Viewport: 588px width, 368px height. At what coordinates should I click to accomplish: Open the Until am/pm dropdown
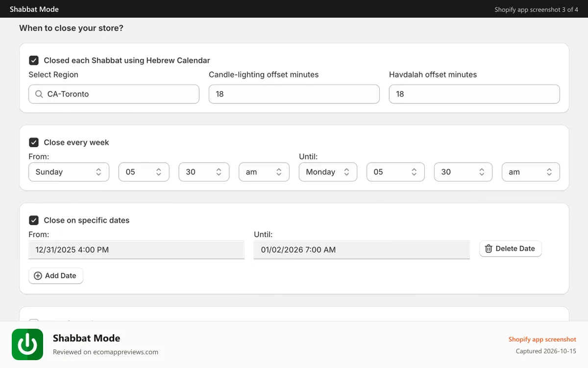(531, 172)
